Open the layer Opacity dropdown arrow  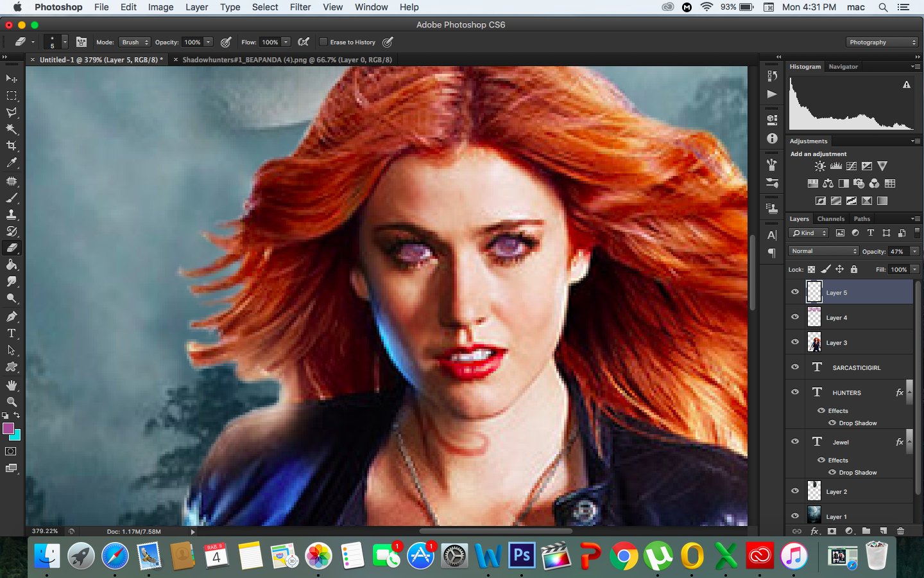click(x=915, y=252)
